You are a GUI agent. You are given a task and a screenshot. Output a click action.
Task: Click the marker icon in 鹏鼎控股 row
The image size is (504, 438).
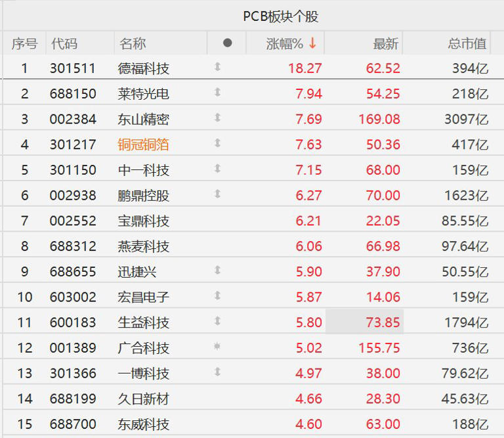(x=217, y=194)
